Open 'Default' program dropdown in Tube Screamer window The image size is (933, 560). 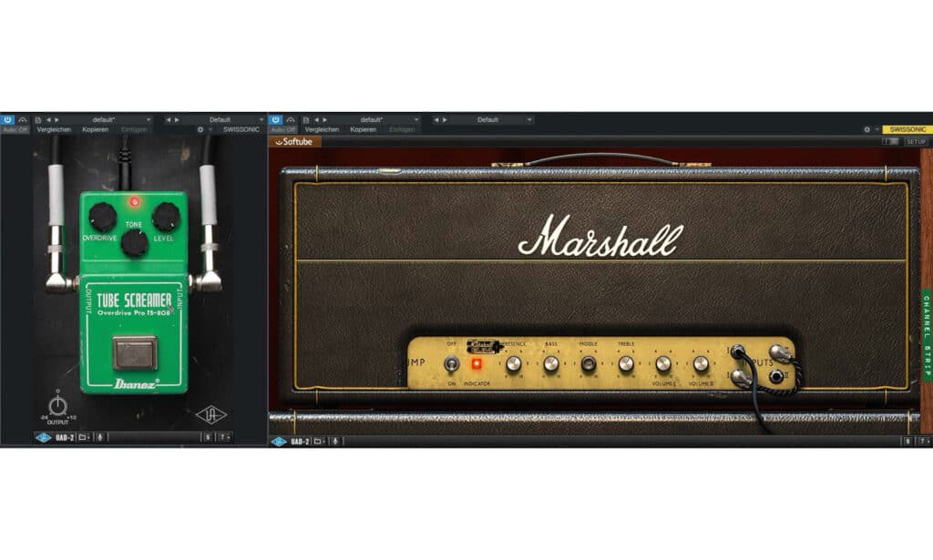[224, 120]
